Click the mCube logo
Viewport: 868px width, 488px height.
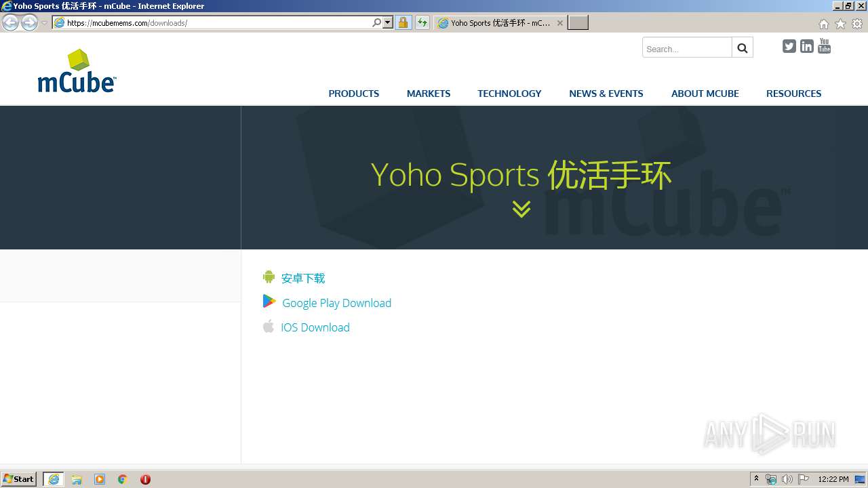pos(77,70)
